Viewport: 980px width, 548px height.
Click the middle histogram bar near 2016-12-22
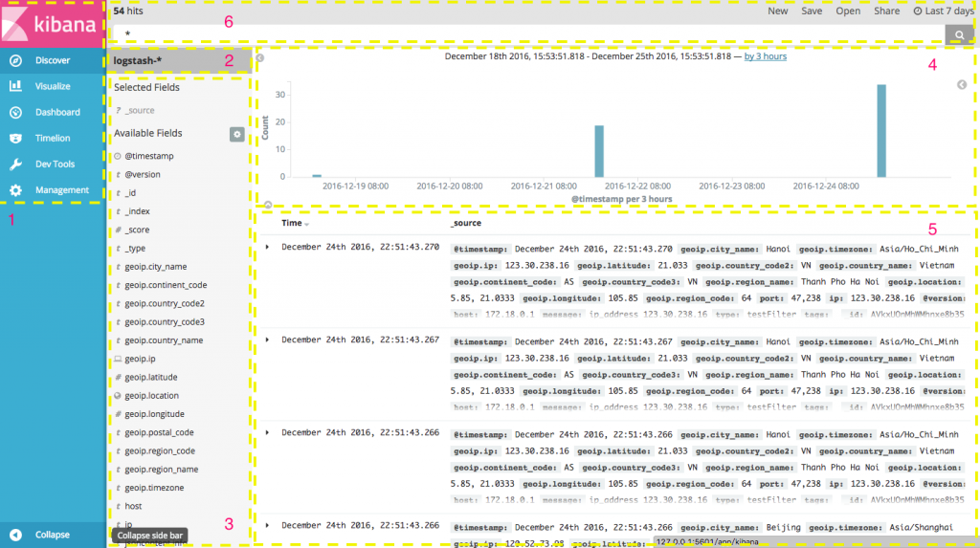pos(599,151)
